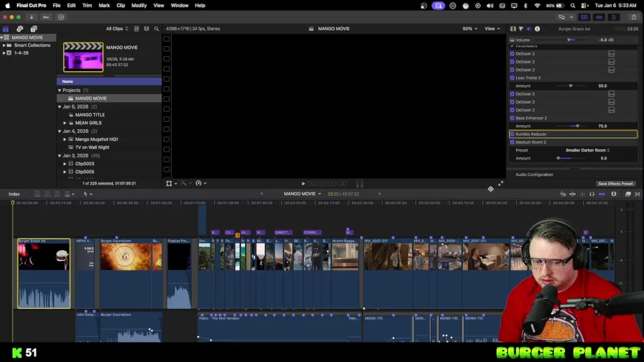Image resolution: width=644 pixels, height=362 pixels.
Task: Expand the Mango Mugshot HQ1 clip
Action: [64, 139]
